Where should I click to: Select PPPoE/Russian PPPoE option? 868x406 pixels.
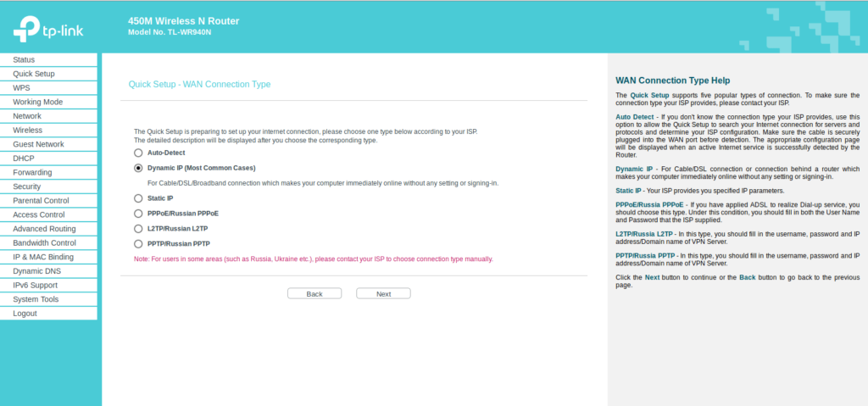click(139, 214)
